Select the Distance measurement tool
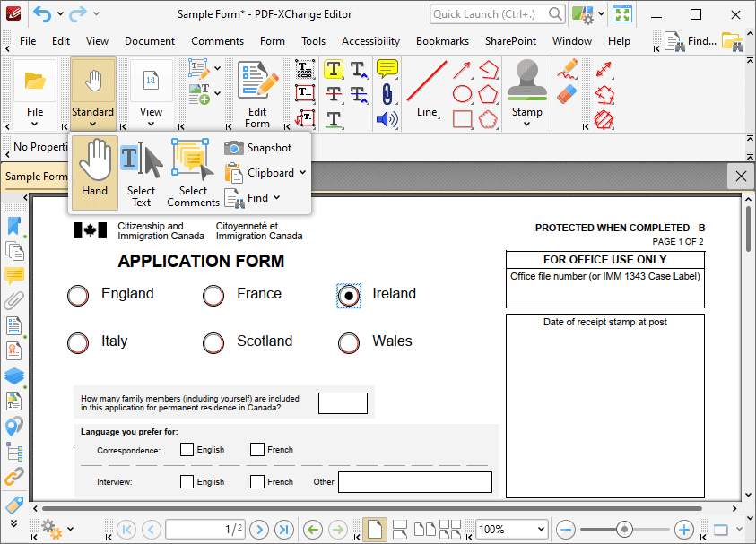Screen dimensions: 756x544 click(x=604, y=70)
